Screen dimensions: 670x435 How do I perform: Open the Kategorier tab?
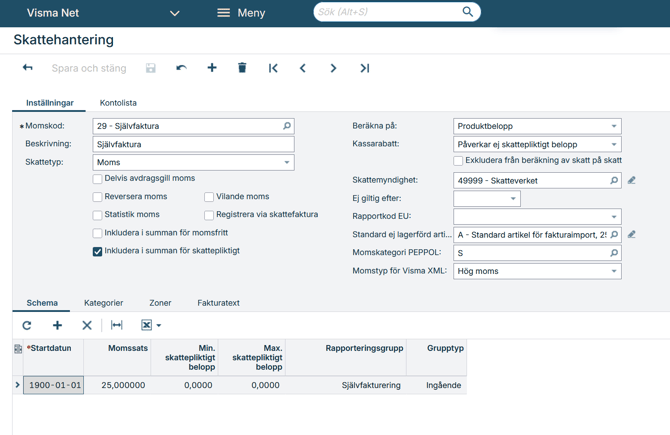click(x=103, y=303)
